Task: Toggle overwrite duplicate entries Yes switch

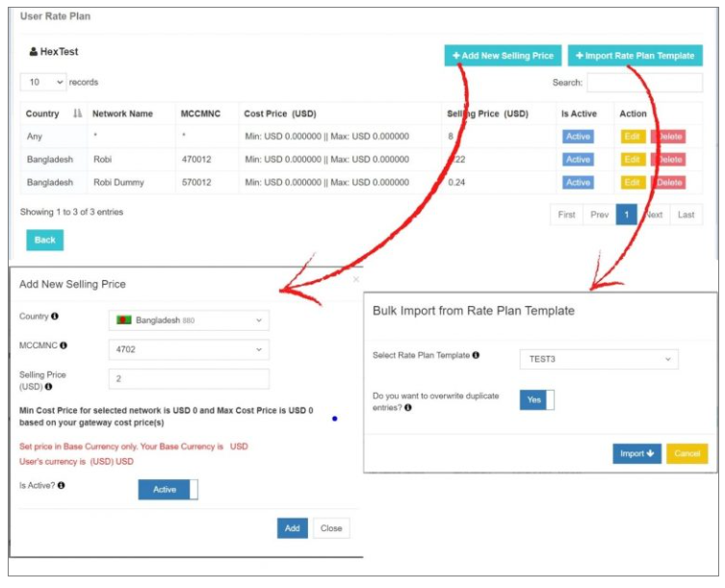Action: pyautogui.click(x=537, y=399)
